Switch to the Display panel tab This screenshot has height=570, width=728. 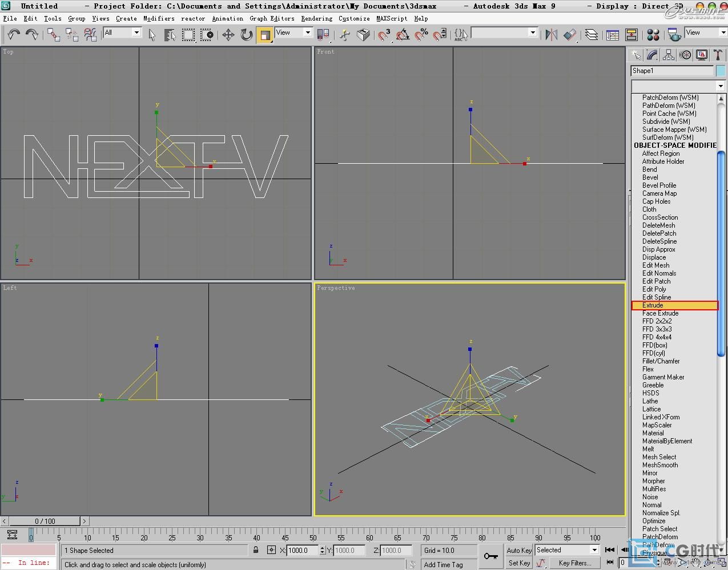(x=702, y=55)
